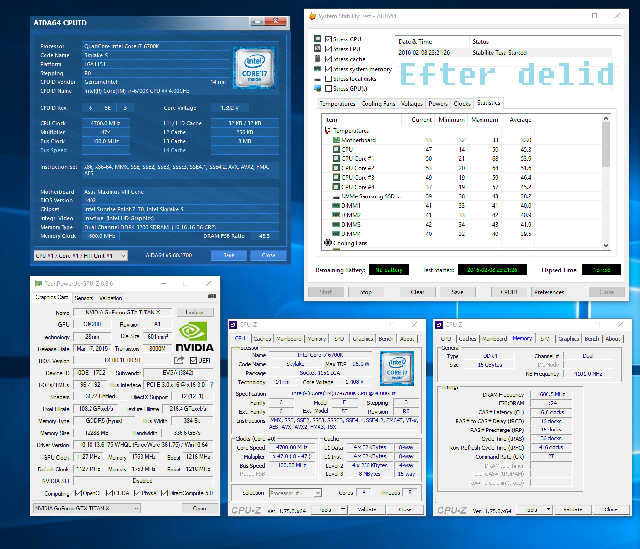The width and height of the screenshot is (640, 549).
Task: Click the Motherboard row icon in Statistics list
Action: pyautogui.click(x=336, y=140)
